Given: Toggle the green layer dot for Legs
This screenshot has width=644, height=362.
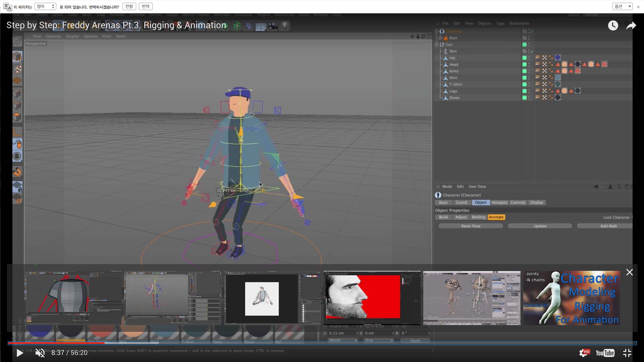Looking at the screenshot, I should click(524, 91).
